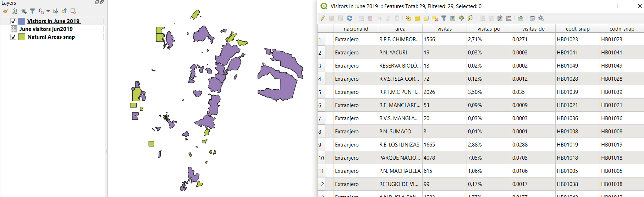Click green swatch of Natural Areas snap
The height and width of the screenshot is (197, 644).
click(22, 37)
